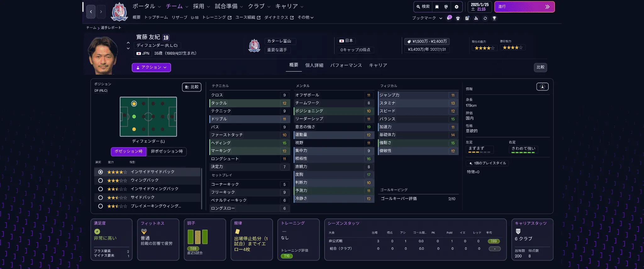The height and width of the screenshot is (269, 644).
Task: Click the bookmark flag icon
Action: pos(437,7)
